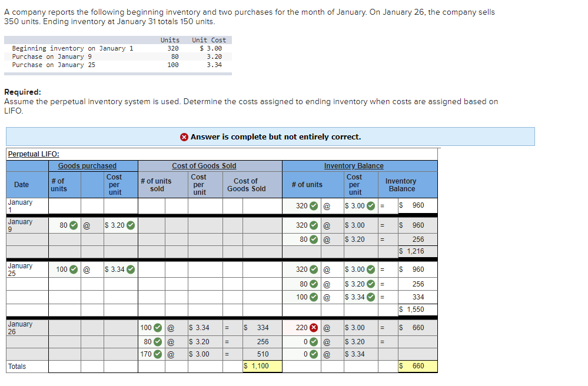The width and height of the screenshot is (588, 386).
Task: Click the check beside 100 in January 25 inventory balance
Action: tap(314, 297)
